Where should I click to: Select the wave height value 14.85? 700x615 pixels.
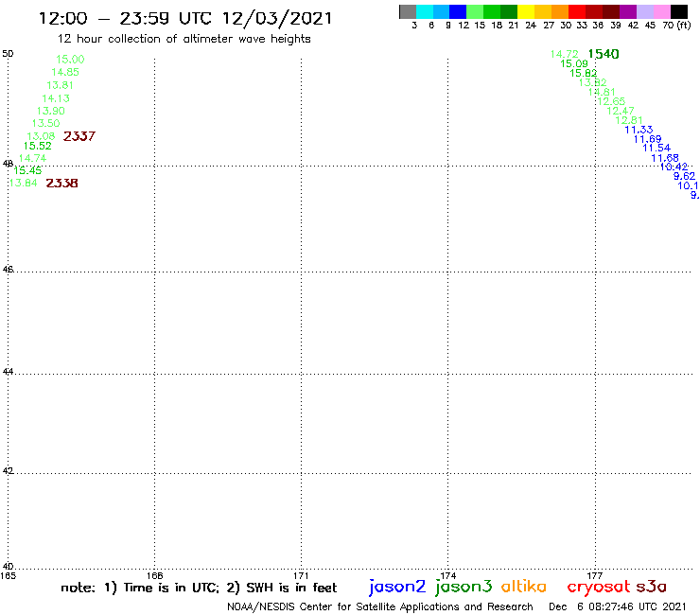[x=65, y=72]
